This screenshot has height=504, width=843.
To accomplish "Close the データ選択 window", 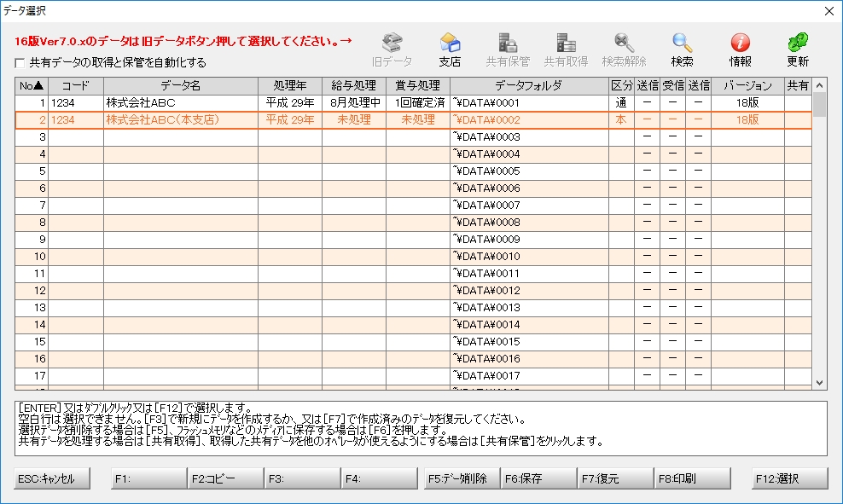I will (829, 11).
